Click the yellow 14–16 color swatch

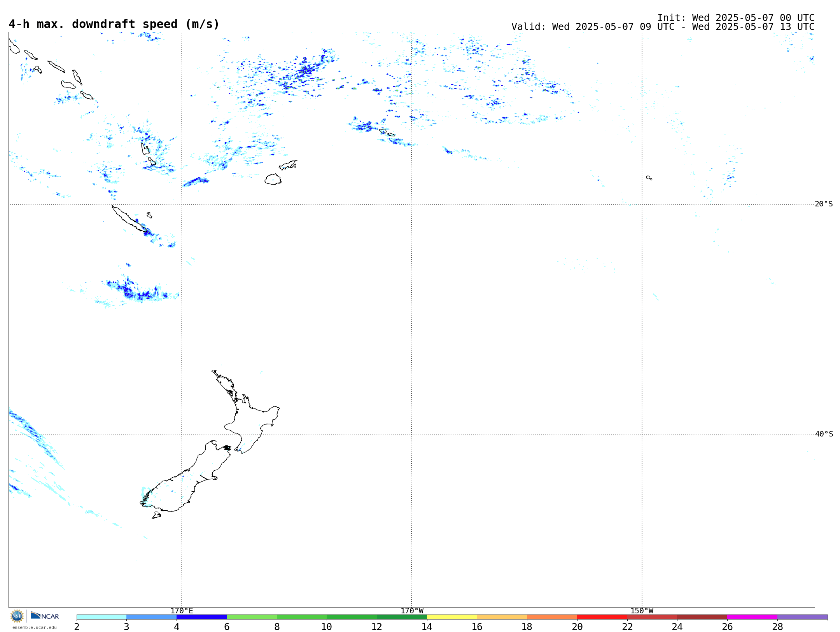point(452,617)
